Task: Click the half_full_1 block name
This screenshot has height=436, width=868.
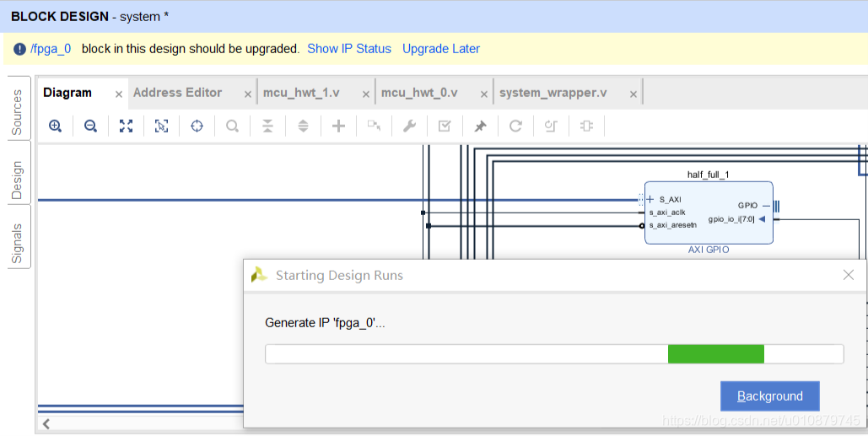Action: [x=709, y=175]
